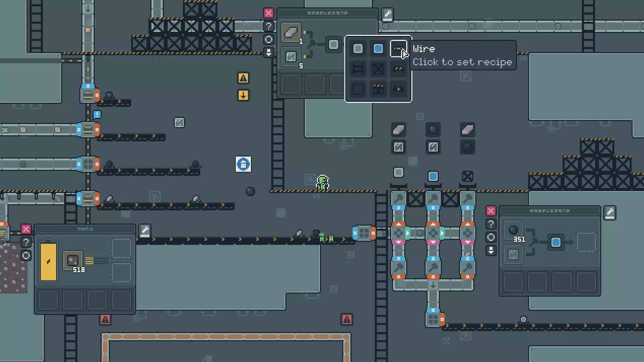Open the wrench book beside the right assembler
Image resolution: width=644 pixels, height=362 pixels.
609,212
